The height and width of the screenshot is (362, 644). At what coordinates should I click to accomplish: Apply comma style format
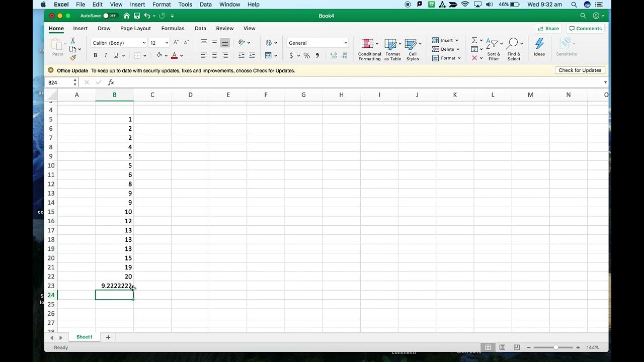click(317, 55)
